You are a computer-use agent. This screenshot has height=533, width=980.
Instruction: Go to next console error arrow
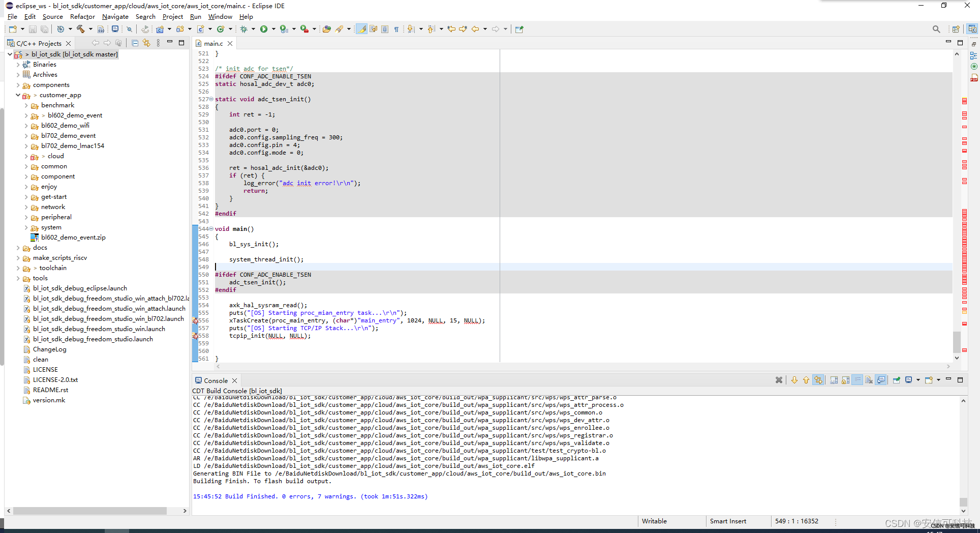pyautogui.click(x=794, y=380)
